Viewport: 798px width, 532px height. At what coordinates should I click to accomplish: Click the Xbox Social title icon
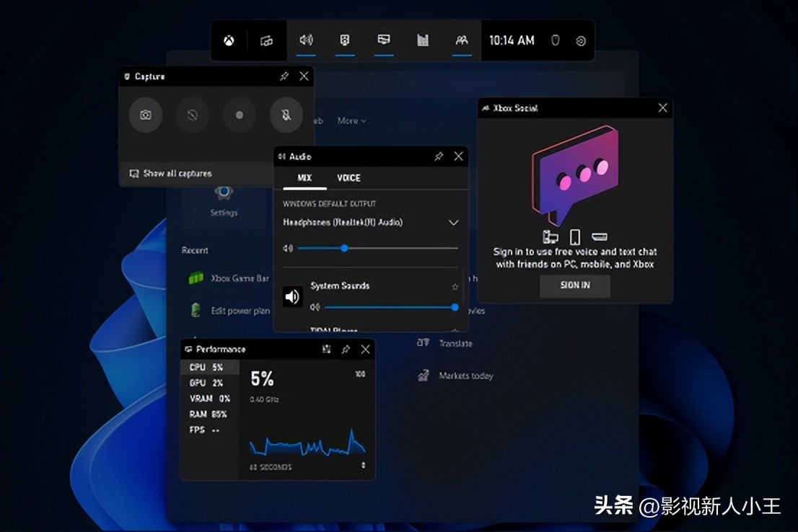click(486, 108)
